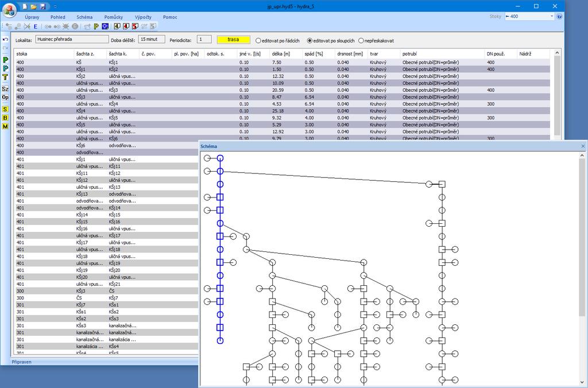
Task: Click the 'potrubí' column header
Action: click(443, 54)
